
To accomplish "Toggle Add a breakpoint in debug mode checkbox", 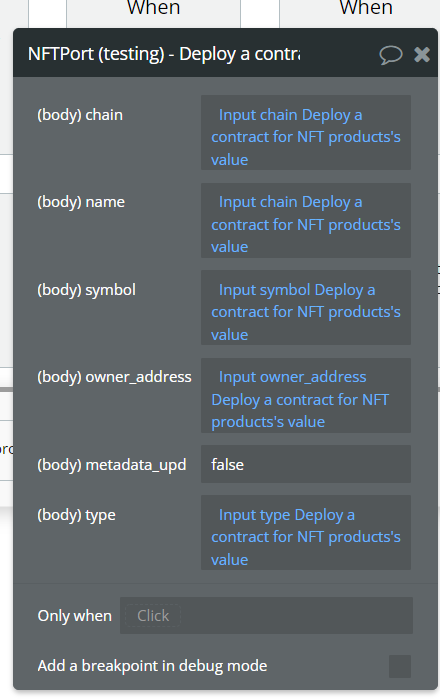I will click(400, 666).
